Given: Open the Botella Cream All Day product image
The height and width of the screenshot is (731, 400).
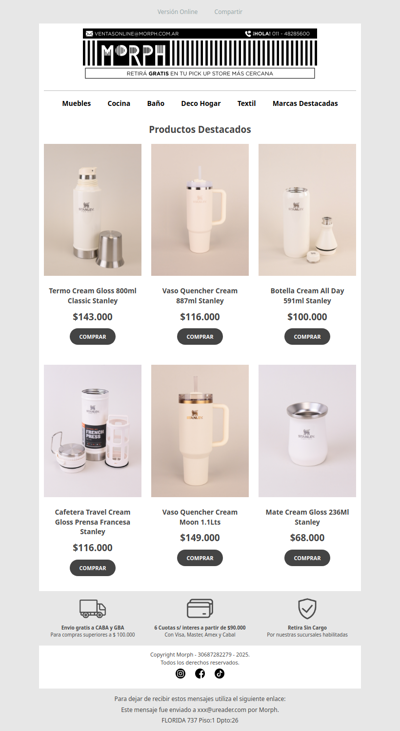Looking at the screenshot, I should pyautogui.click(x=307, y=210).
